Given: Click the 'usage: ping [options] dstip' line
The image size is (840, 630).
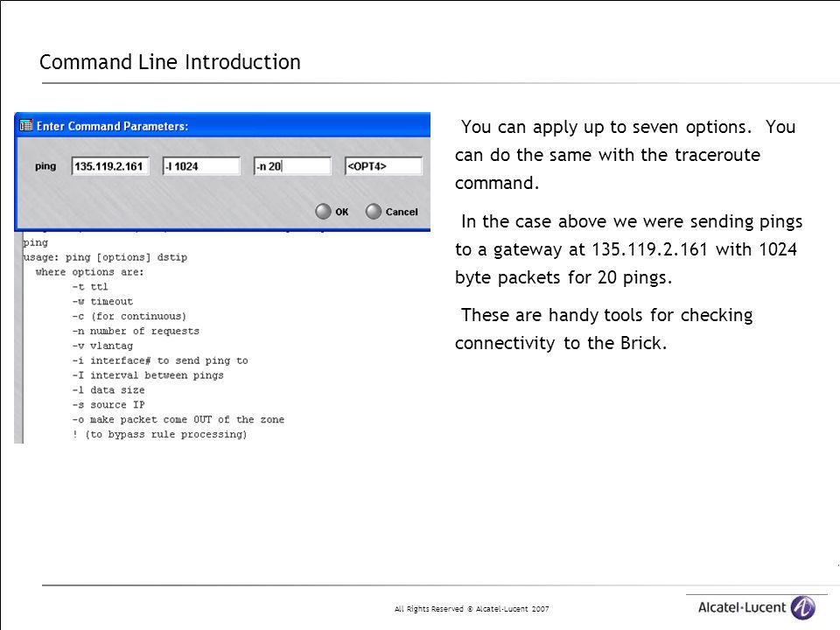Looking at the screenshot, I should point(106,257).
